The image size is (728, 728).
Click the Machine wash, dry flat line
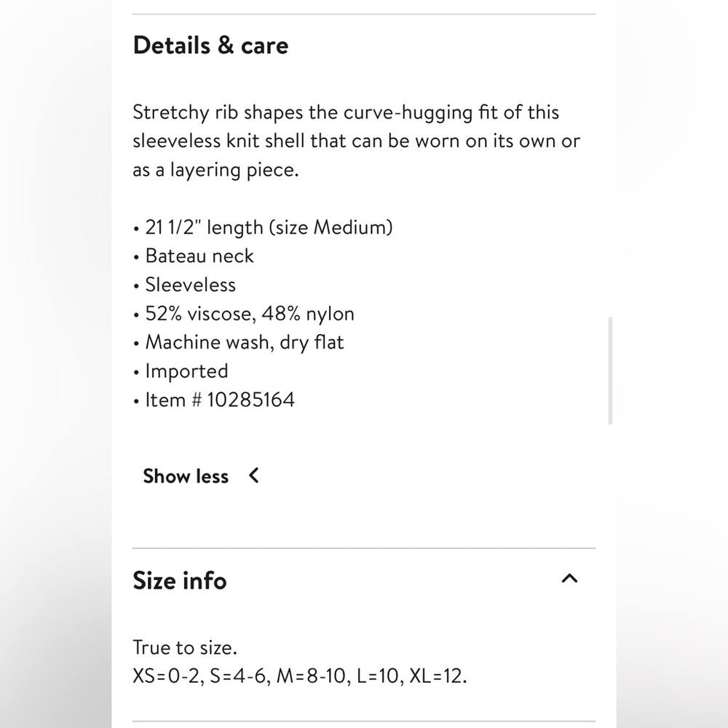click(244, 342)
